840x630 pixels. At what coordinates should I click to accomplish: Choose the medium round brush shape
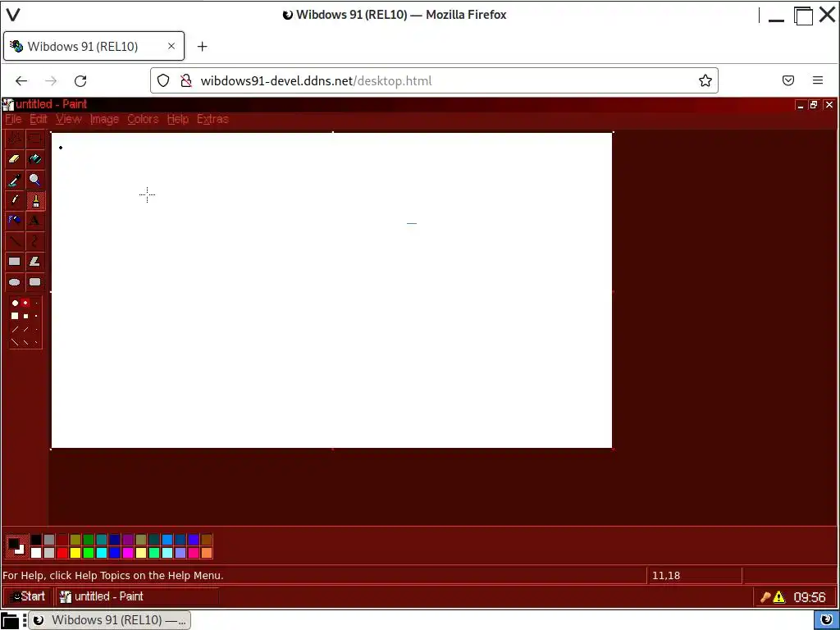tap(25, 304)
